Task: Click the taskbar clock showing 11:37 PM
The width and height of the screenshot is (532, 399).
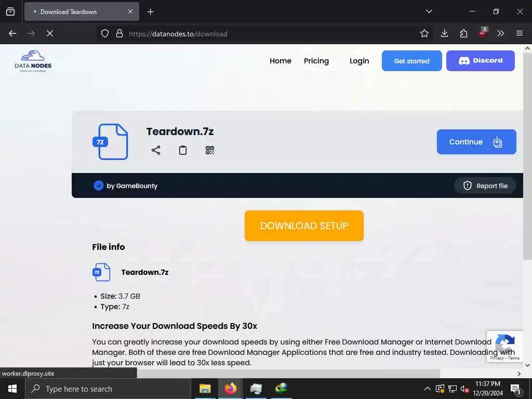Action: tap(487, 389)
